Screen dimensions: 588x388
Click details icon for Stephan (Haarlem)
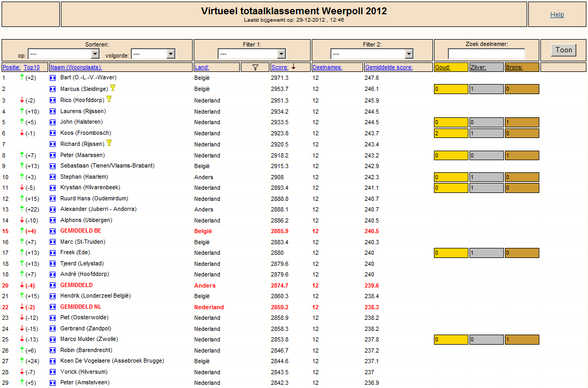[x=53, y=177]
